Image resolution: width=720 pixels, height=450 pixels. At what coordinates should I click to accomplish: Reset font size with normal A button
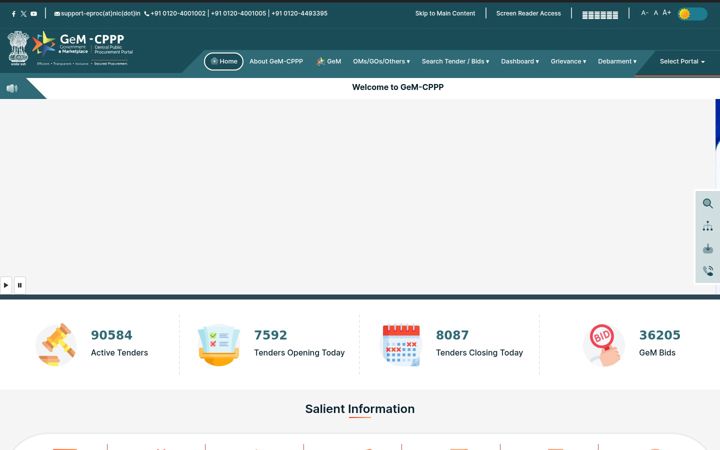[656, 13]
